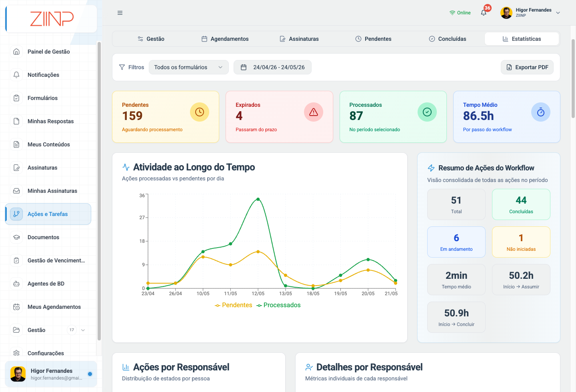This screenshot has width=576, height=392.
Task: Click the Filtros label button
Action: click(132, 67)
